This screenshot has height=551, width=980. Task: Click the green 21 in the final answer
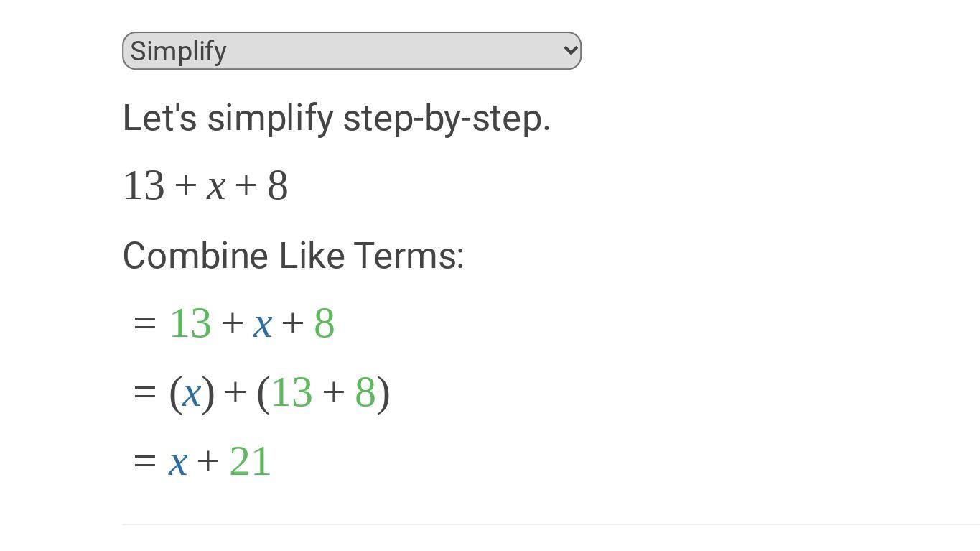point(250,461)
